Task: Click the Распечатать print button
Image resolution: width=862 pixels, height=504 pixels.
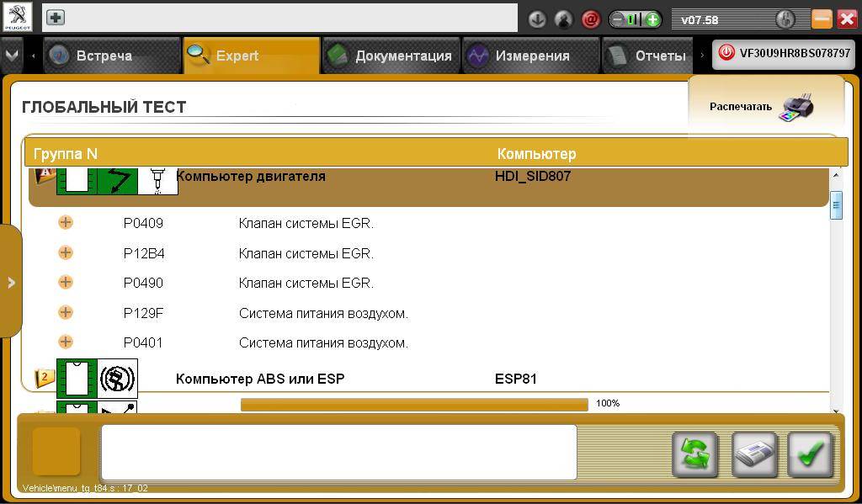Action: [741, 107]
